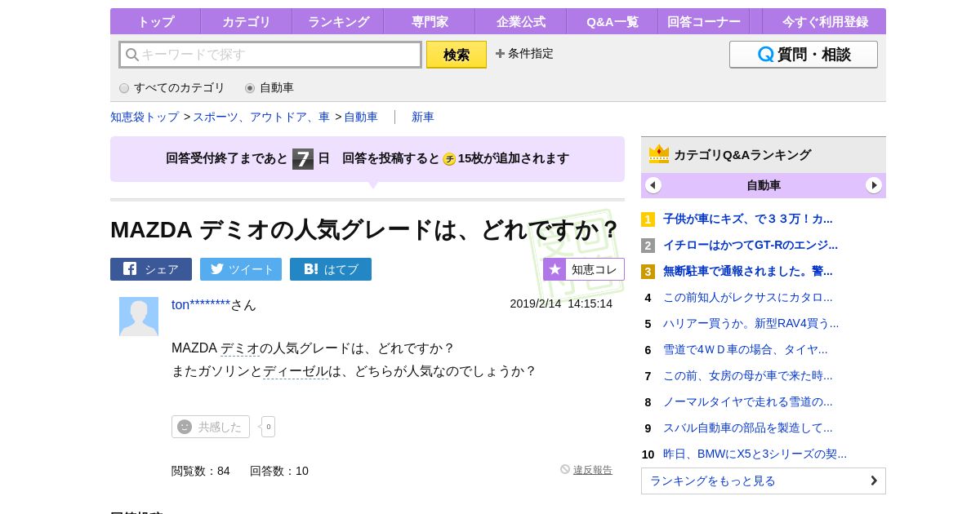Open ton******** user profile link
Viewport: 980px width, 514px height.
(201, 304)
